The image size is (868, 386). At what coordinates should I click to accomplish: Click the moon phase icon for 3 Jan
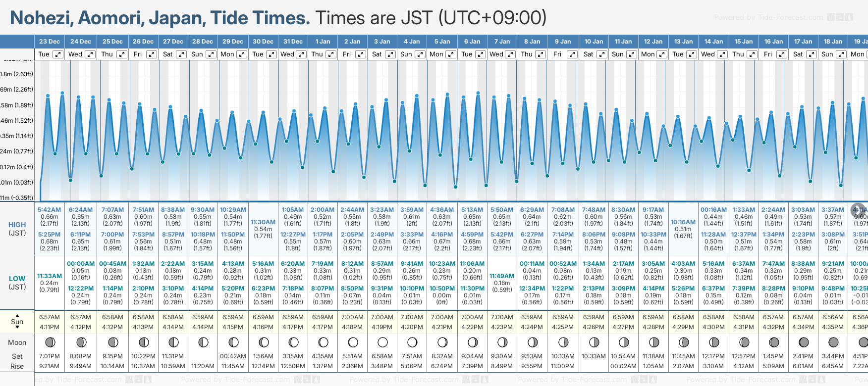(382, 342)
